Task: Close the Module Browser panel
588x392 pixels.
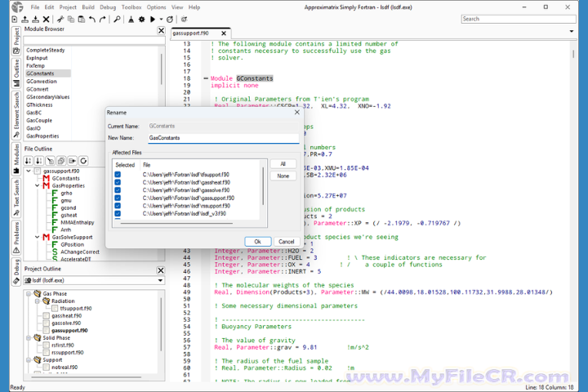Action: pos(161,30)
